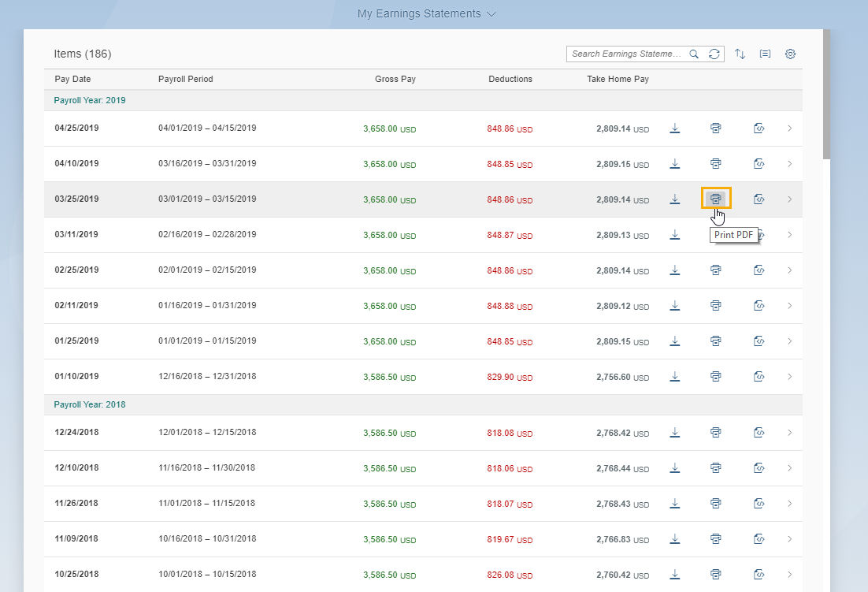Open table settings gear icon
This screenshot has width=868, height=592.
point(790,54)
